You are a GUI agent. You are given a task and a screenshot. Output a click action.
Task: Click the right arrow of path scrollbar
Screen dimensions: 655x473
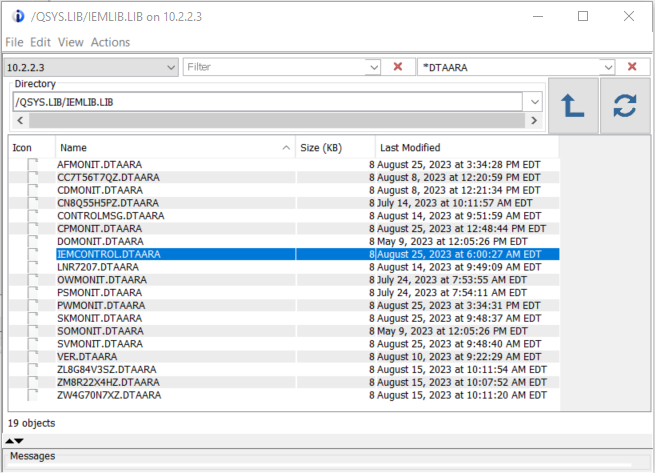coord(534,121)
